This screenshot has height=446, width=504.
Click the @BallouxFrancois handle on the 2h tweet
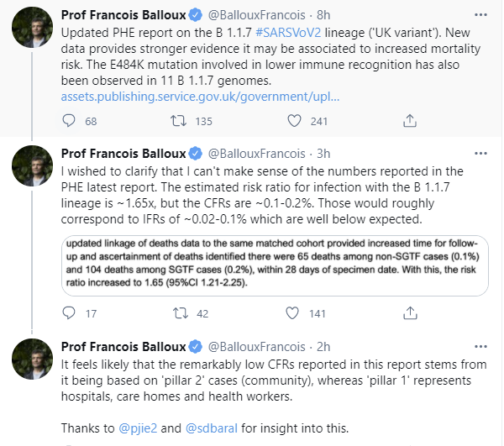pyautogui.click(x=256, y=346)
